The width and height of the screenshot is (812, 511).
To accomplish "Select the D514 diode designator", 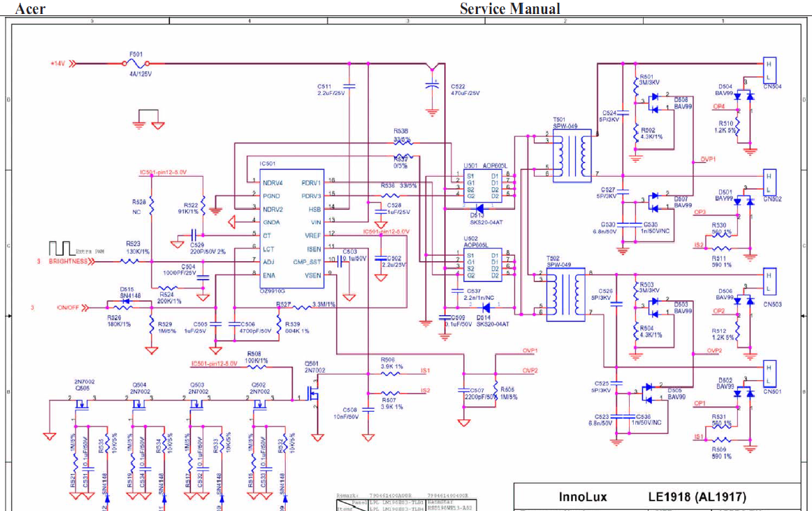I will [x=483, y=317].
